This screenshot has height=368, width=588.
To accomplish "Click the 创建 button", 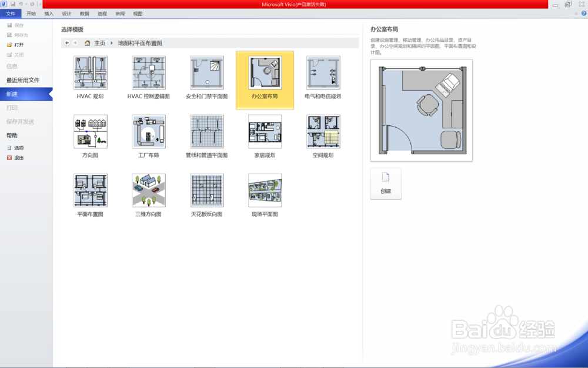I will [x=386, y=184].
